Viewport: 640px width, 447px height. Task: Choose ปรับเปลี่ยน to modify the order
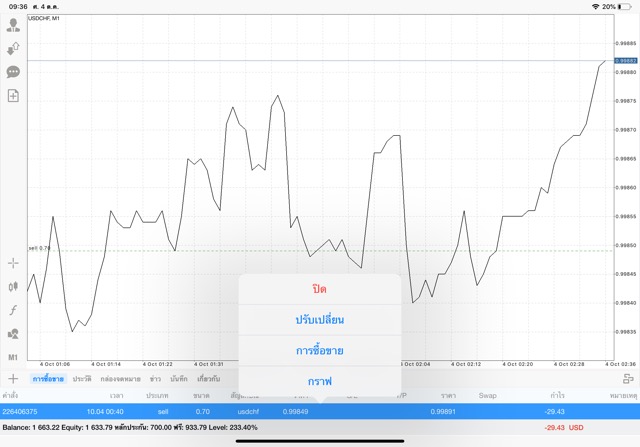pyautogui.click(x=320, y=320)
